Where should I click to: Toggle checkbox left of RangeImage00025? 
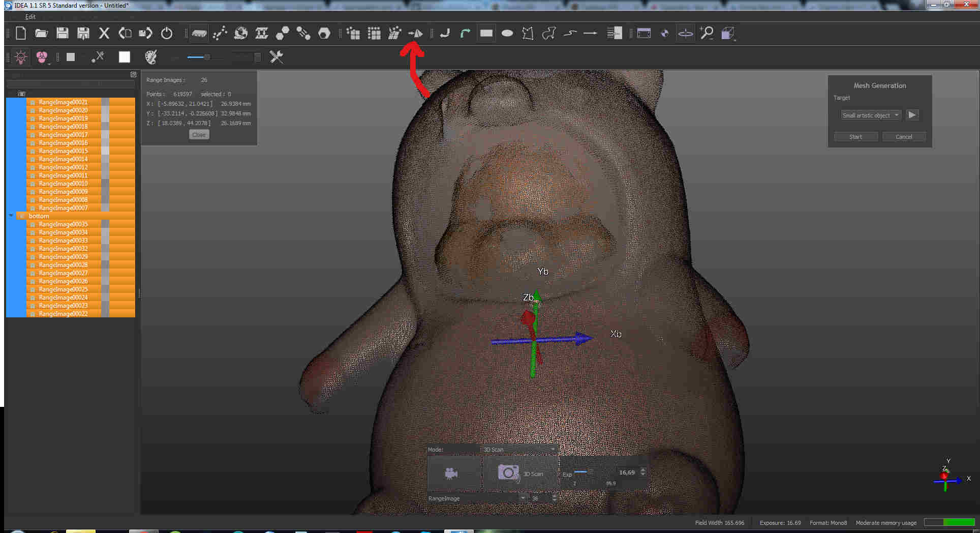click(33, 289)
